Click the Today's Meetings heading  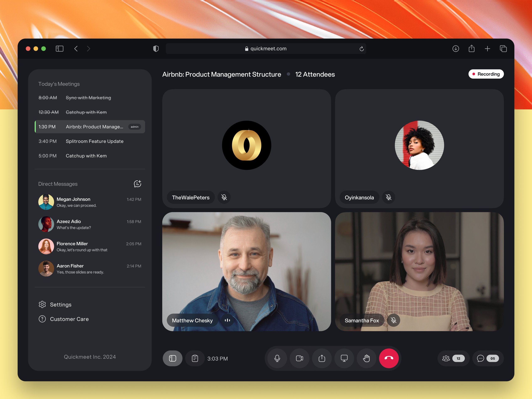(x=59, y=84)
